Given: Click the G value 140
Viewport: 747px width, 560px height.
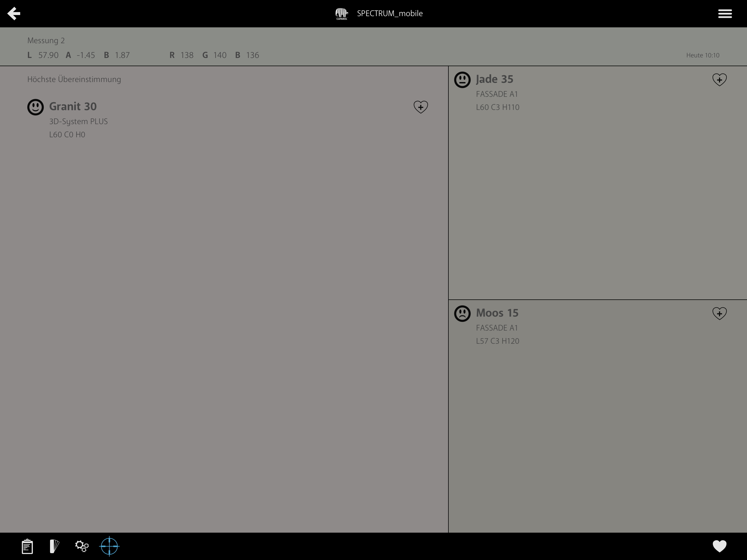Looking at the screenshot, I should [220, 55].
